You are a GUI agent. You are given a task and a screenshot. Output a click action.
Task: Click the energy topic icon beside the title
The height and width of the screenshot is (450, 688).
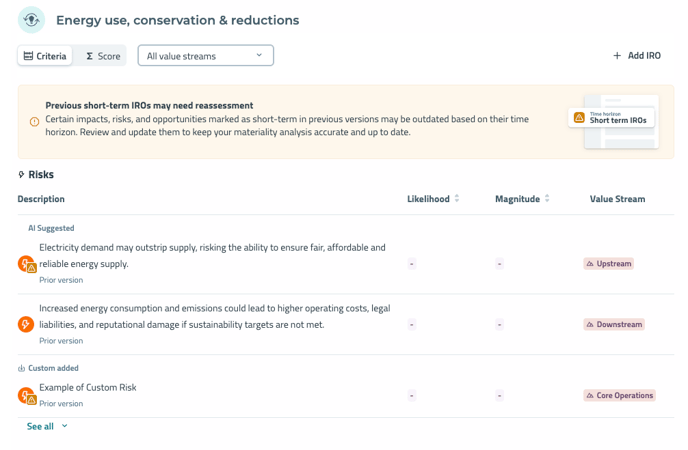pyautogui.click(x=31, y=20)
